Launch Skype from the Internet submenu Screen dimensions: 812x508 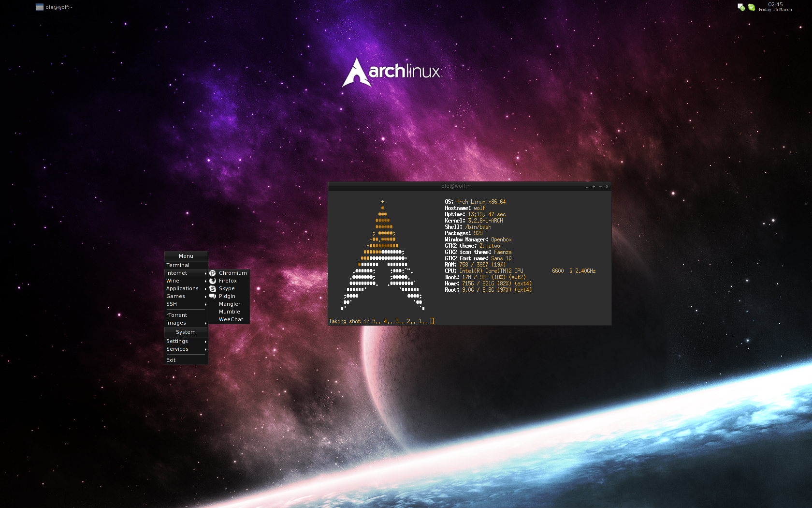tap(229, 288)
